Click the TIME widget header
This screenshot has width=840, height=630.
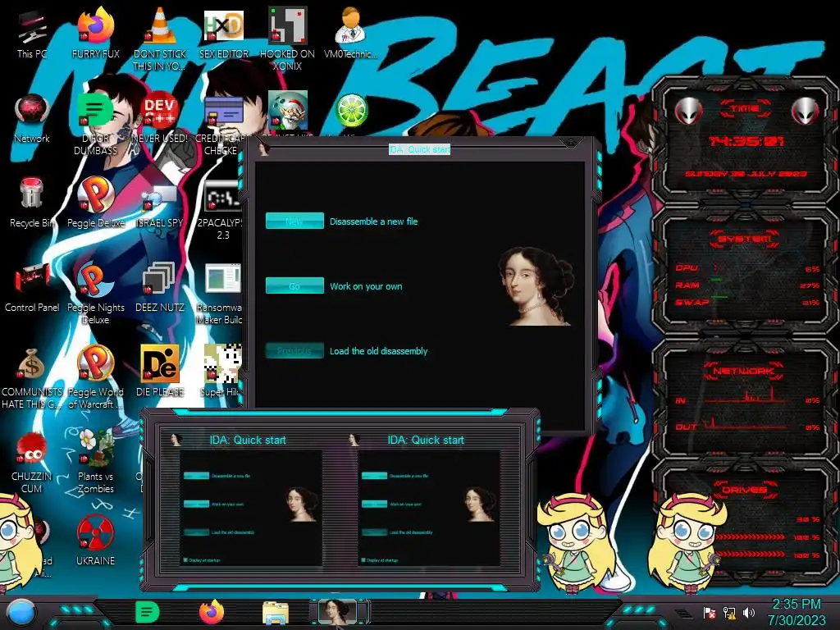(x=745, y=109)
